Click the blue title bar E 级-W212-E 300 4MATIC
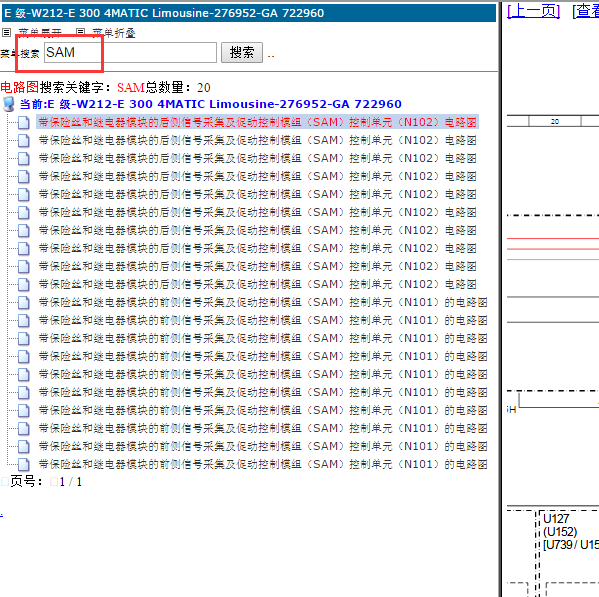The width and height of the screenshot is (599, 597). pos(249,13)
